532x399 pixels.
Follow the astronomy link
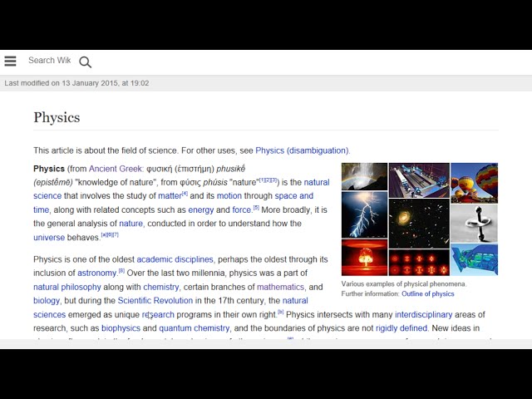pyautogui.click(x=96, y=273)
